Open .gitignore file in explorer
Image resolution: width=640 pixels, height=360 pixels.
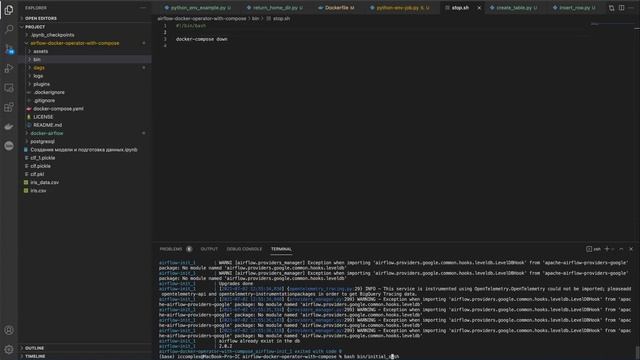44,100
